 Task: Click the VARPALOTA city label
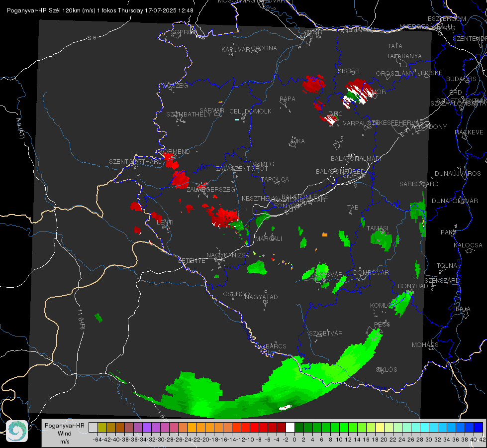pos(360,123)
